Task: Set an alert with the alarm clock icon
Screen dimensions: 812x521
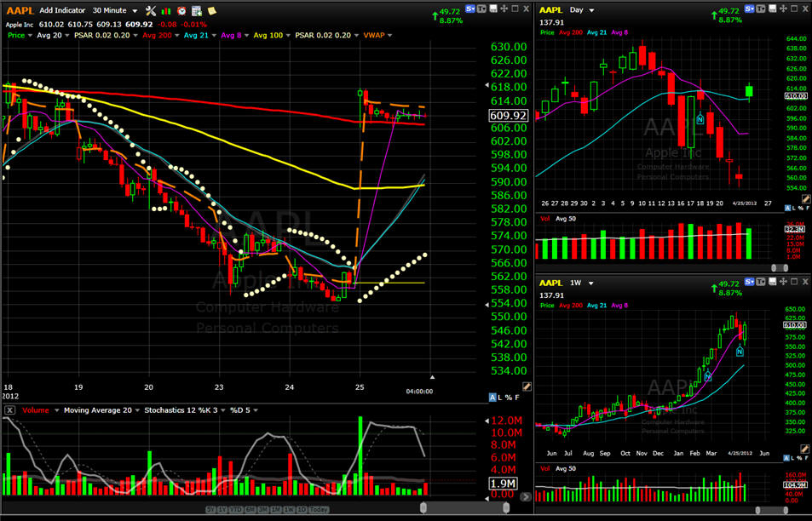Action: click(x=181, y=10)
